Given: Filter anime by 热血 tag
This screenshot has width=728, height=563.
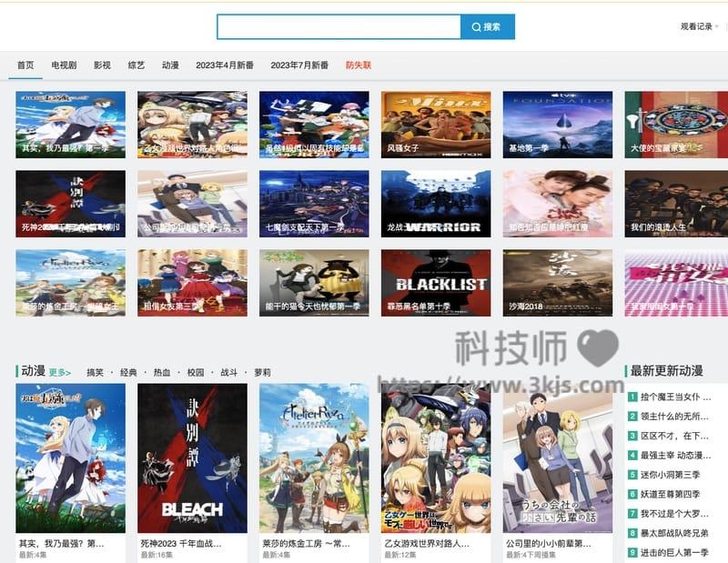Looking at the screenshot, I should coord(162,372).
